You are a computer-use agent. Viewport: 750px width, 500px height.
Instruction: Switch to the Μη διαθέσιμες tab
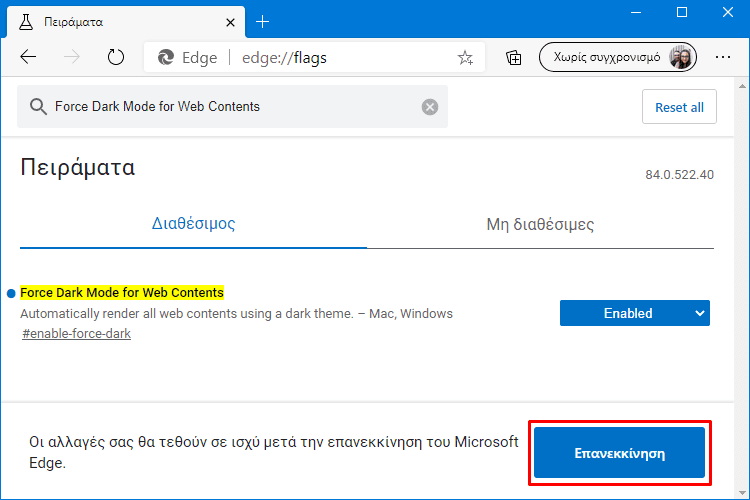point(540,224)
